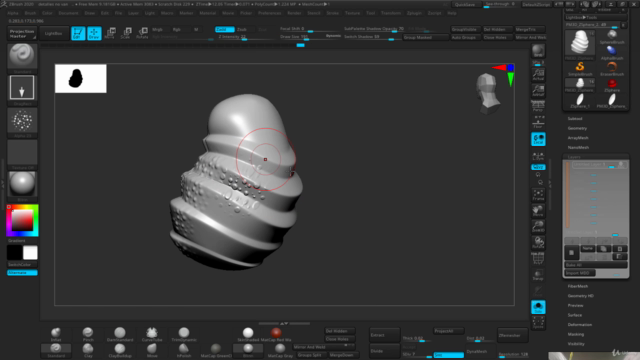Click the Z Intensity slider

(x=244, y=37)
